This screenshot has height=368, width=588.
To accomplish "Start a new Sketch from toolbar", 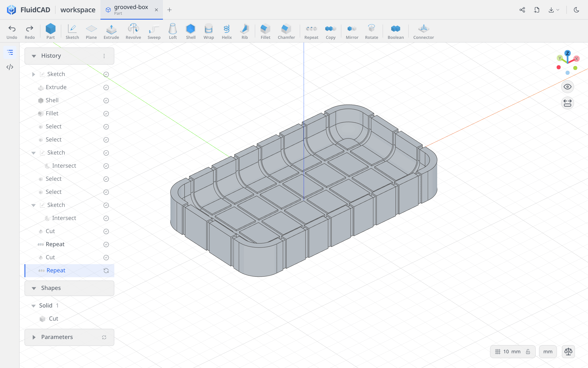I will tap(72, 32).
